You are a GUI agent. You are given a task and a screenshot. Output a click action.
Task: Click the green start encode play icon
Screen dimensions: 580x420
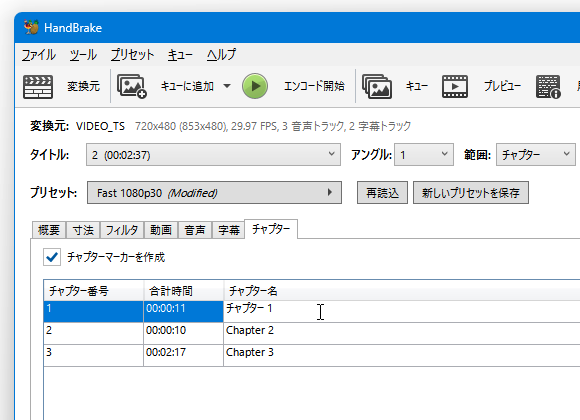pos(255,86)
